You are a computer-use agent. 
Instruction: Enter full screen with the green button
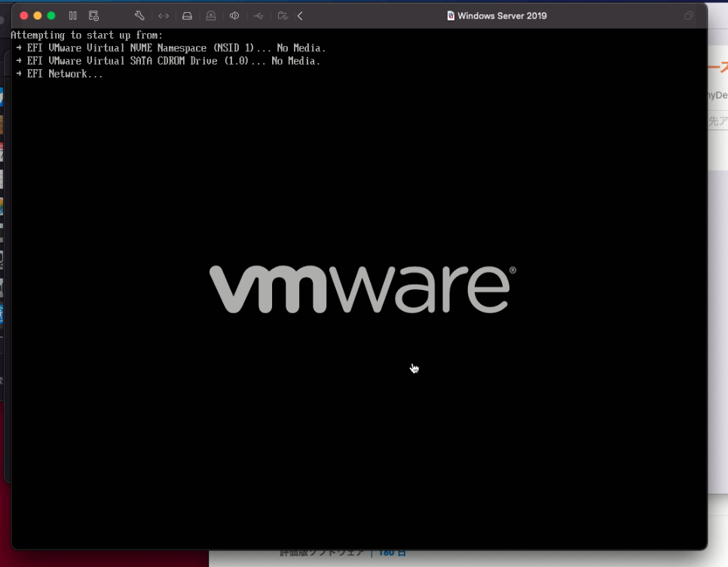click(51, 16)
